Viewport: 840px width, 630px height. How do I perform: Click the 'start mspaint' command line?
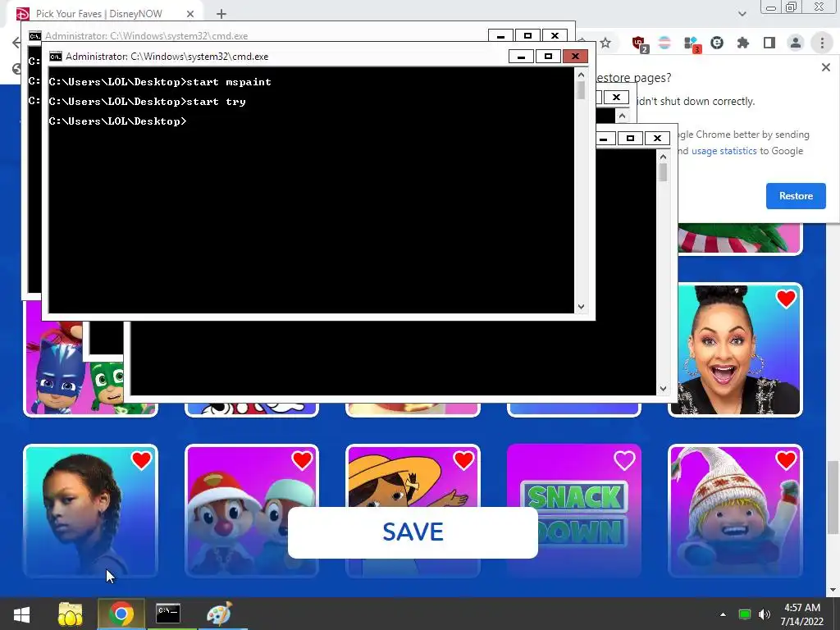(x=160, y=82)
